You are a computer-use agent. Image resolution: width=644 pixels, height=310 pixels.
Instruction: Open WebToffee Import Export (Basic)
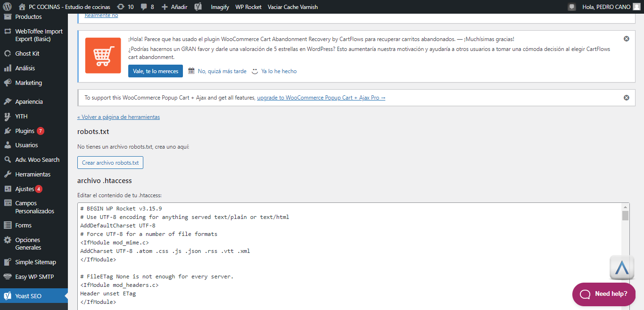[39, 35]
